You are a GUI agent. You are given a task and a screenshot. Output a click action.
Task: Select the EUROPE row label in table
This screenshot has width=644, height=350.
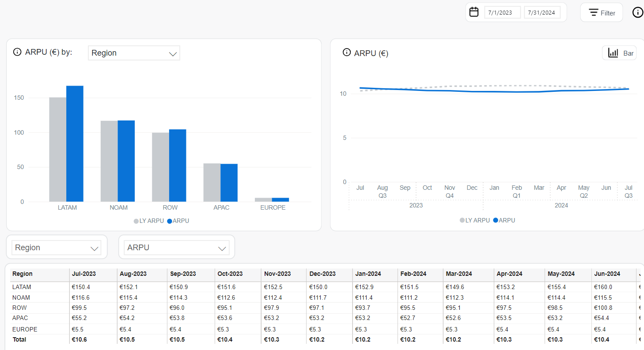(x=25, y=329)
